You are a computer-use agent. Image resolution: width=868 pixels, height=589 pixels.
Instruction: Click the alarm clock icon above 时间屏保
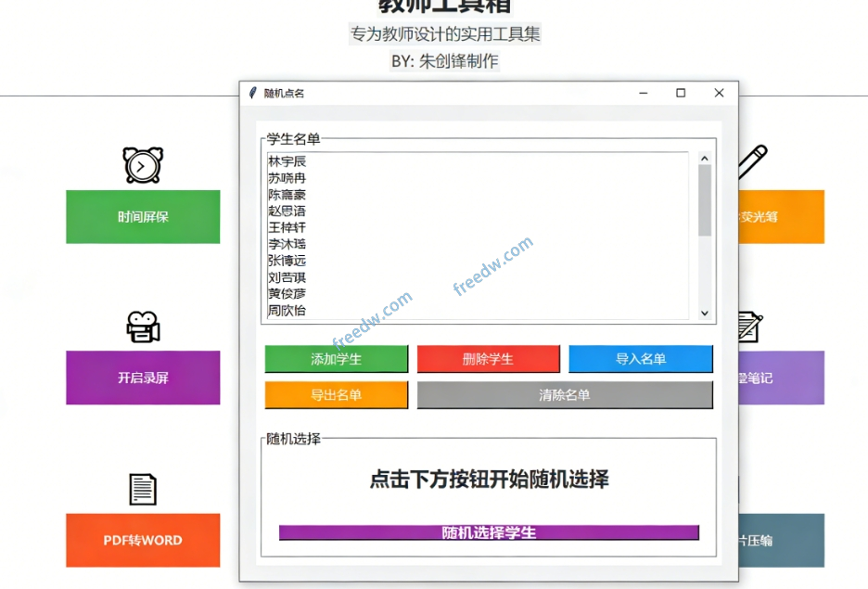141,164
